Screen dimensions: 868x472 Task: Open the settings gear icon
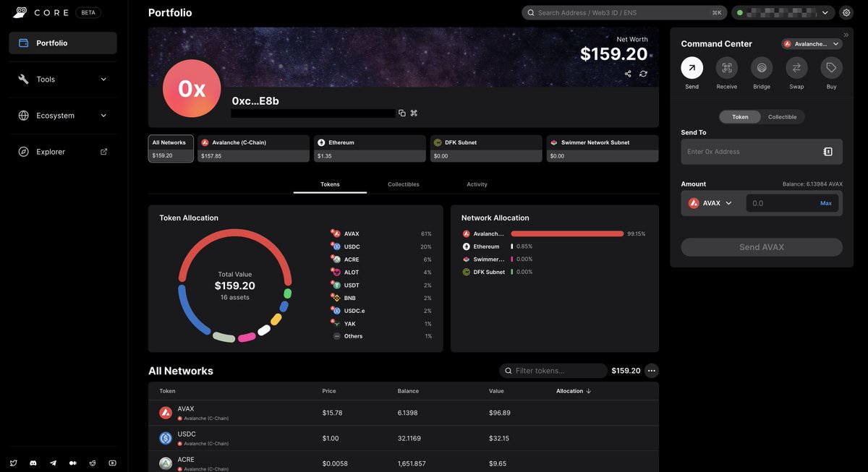(846, 12)
